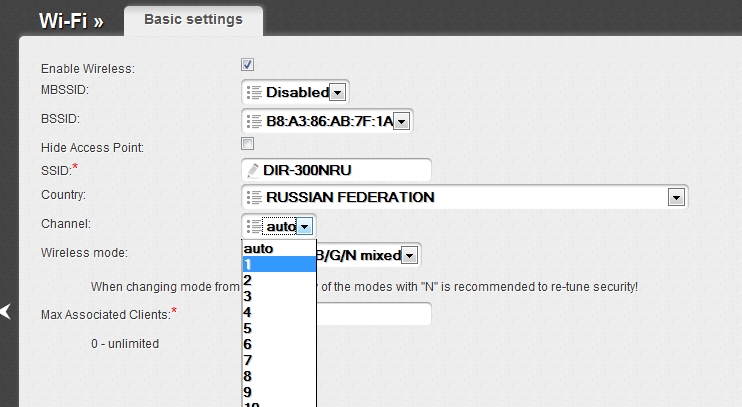Tick the Hide Access Point checkbox
The width and height of the screenshot is (742, 407).
(x=247, y=146)
